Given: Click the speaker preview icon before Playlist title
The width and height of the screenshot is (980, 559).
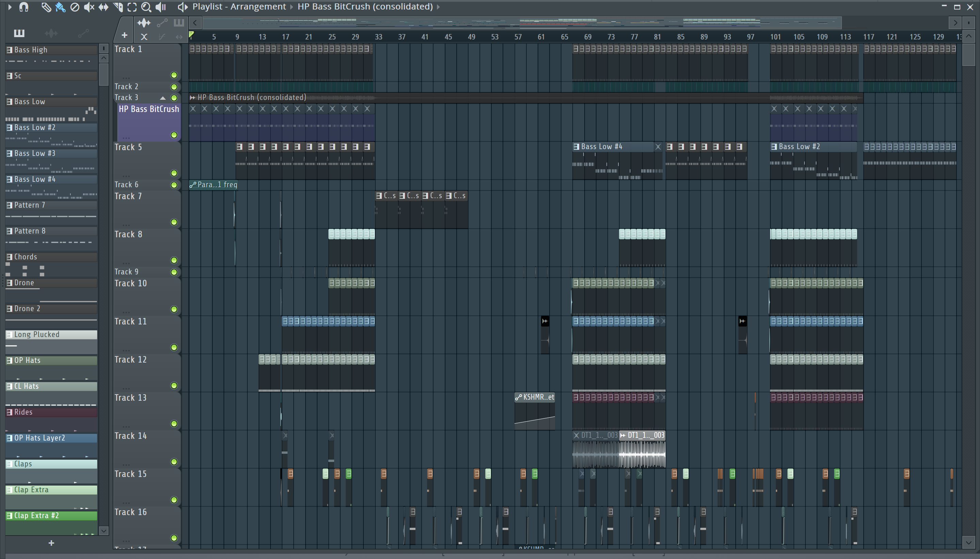Looking at the screenshot, I should click(183, 7).
